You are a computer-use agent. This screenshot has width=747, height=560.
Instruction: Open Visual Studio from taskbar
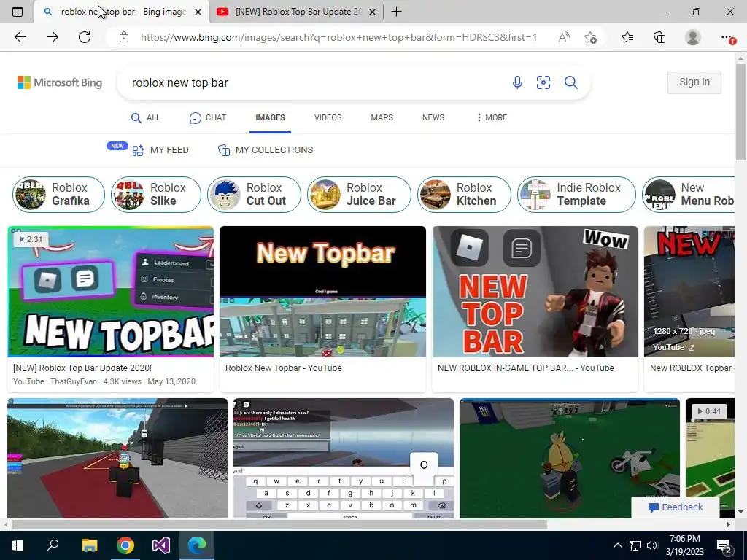[x=161, y=545]
